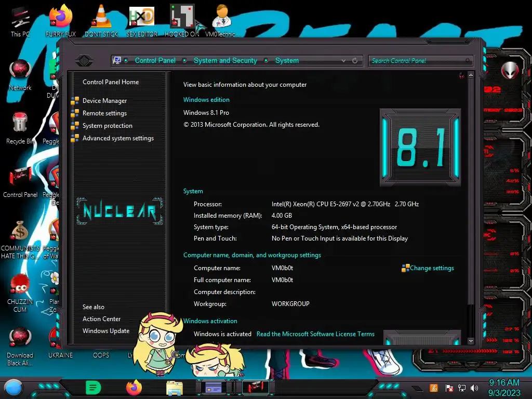
Task: Open HOOKED ON desktop shortcut
Action: point(182,21)
